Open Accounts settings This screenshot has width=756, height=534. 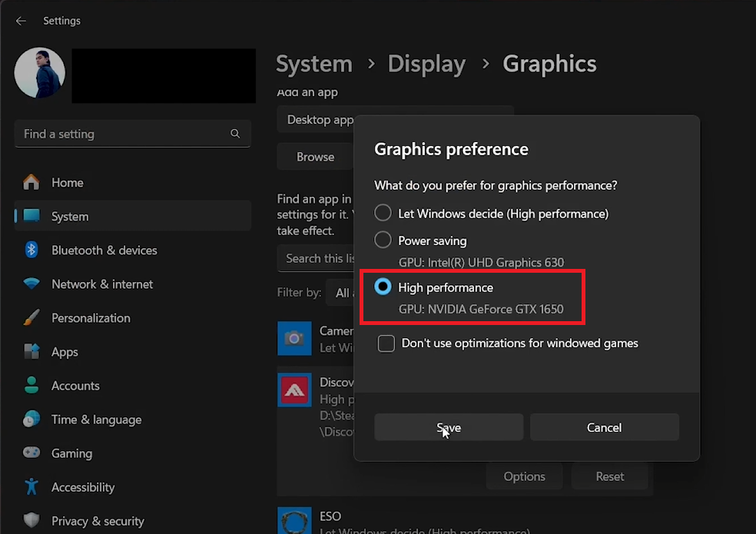[x=75, y=386]
